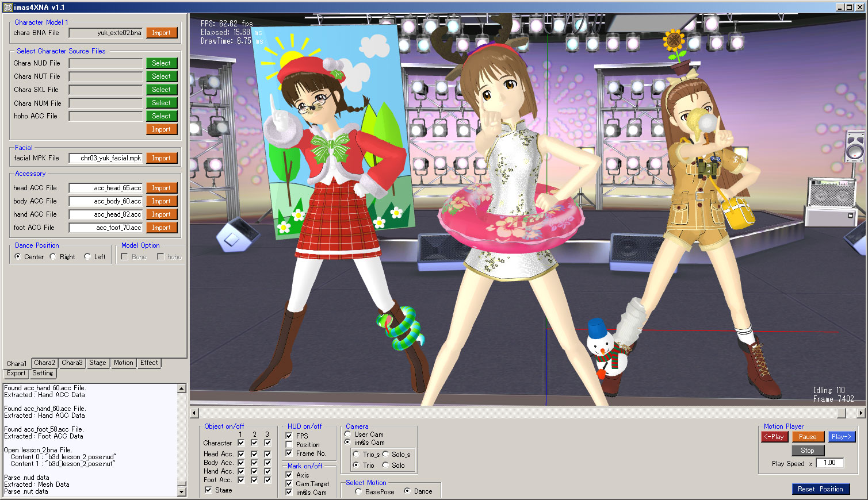Play the motion in reverse
This screenshot has height=500, width=868.
coord(774,437)
